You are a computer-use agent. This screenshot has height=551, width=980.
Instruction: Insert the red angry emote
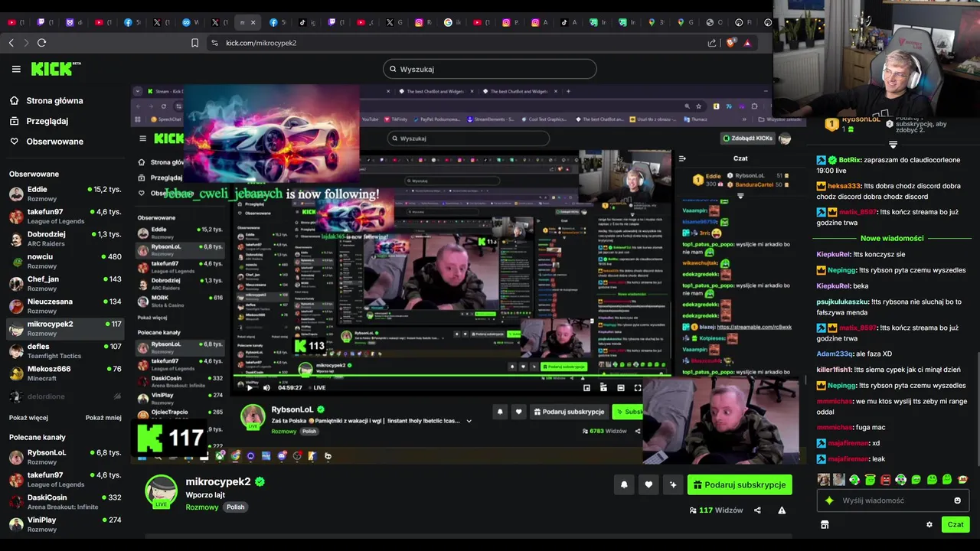(886, 480)
